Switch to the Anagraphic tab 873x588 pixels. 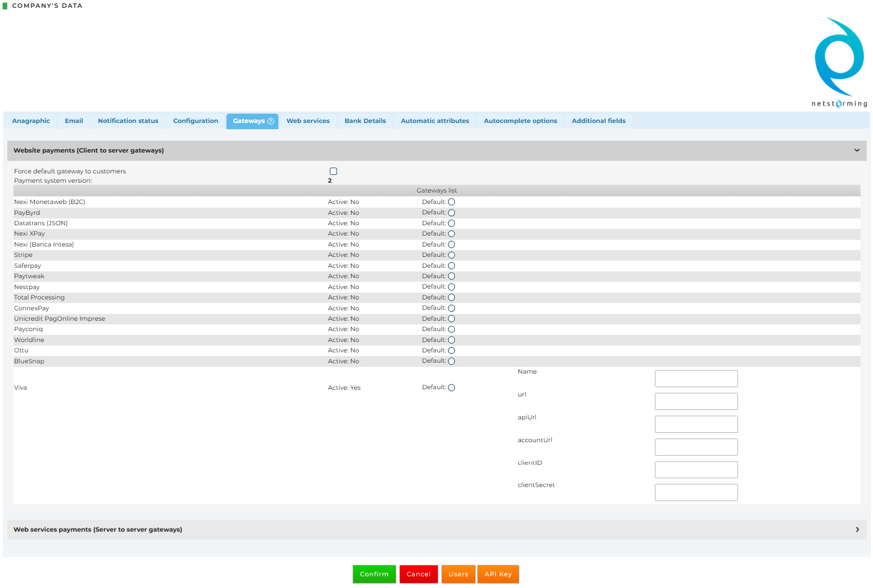click(x=31, y=121)
